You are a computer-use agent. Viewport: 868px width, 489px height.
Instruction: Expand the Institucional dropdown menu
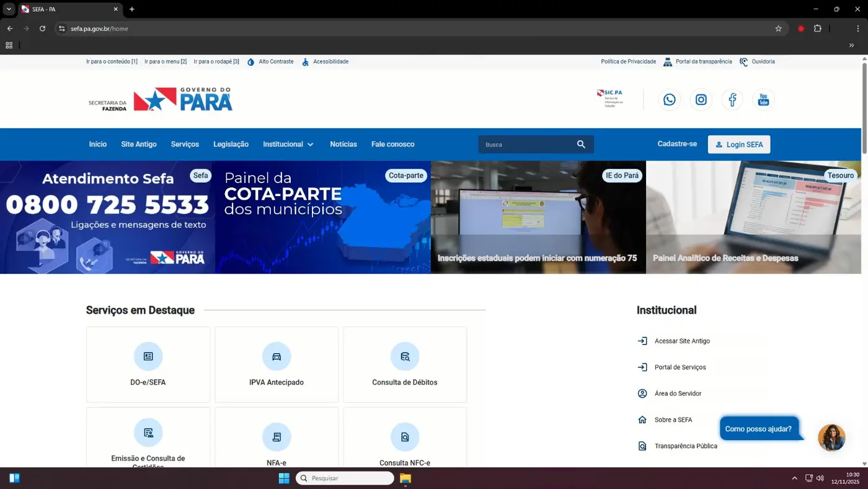coord(288,145)
